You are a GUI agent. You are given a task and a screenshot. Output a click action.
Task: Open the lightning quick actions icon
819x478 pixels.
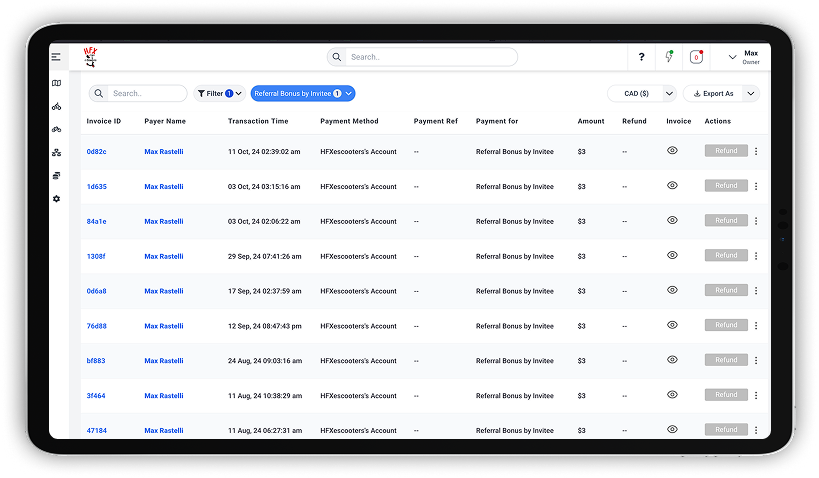tap(669, 56)
